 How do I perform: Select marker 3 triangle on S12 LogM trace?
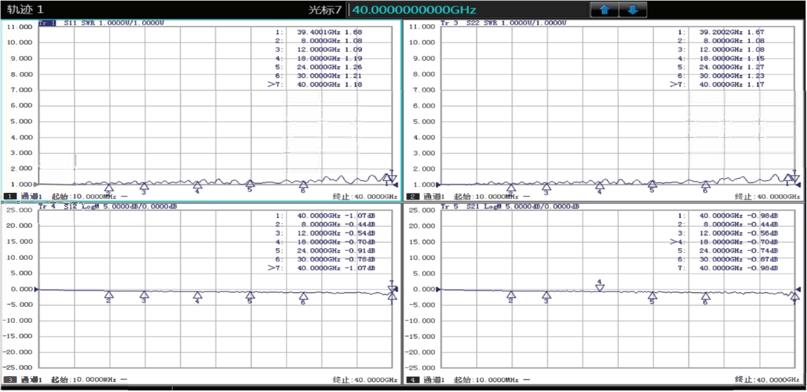point(144,295)
